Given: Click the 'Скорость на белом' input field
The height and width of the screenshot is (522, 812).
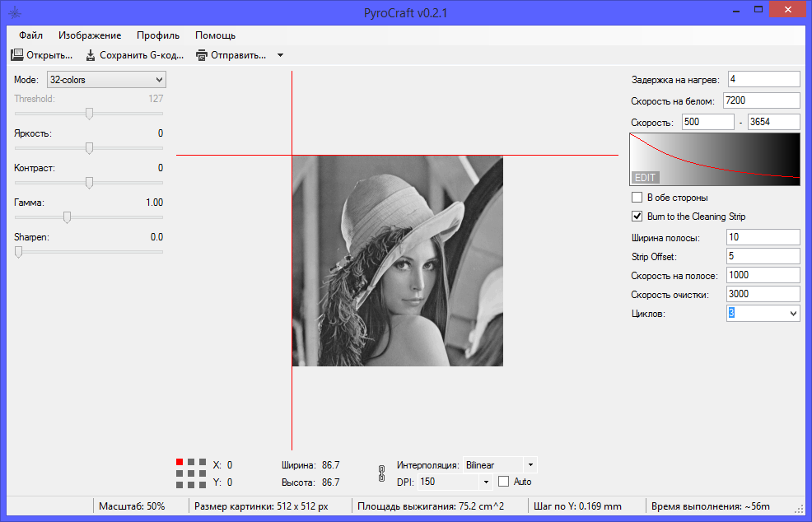Looking at the screenshot, I should tap(760, 100).
